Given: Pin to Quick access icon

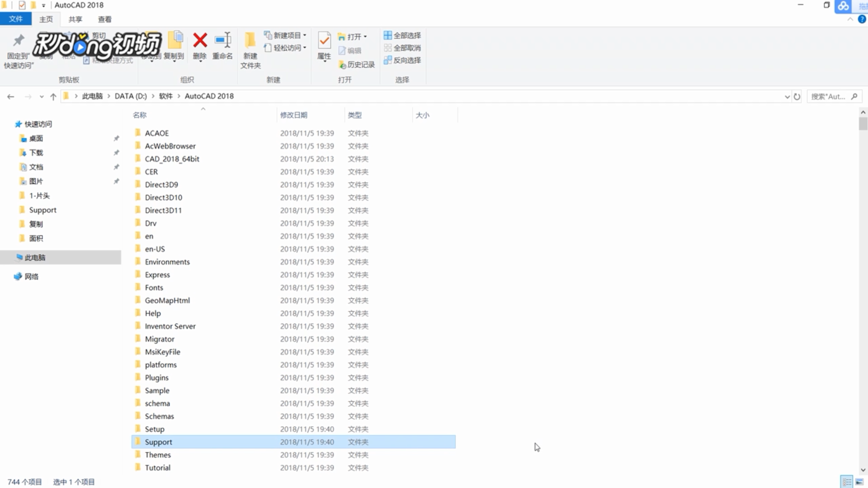Looking at the screenshot, I should tap(19, 40).
